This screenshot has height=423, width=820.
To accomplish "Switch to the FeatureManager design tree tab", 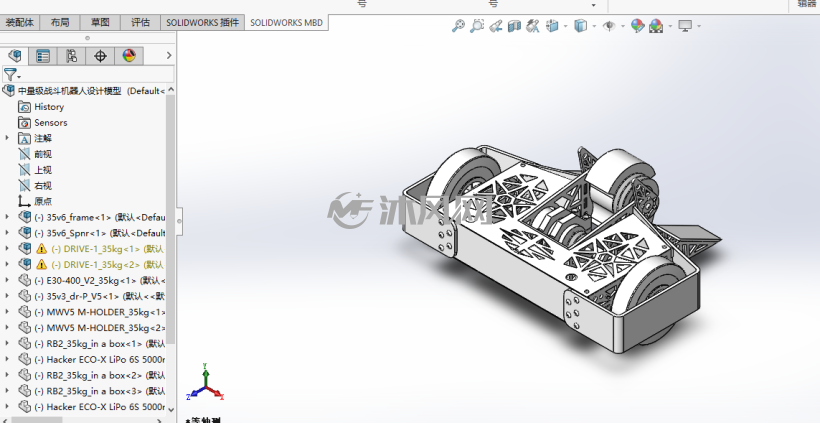I will 15,55.
